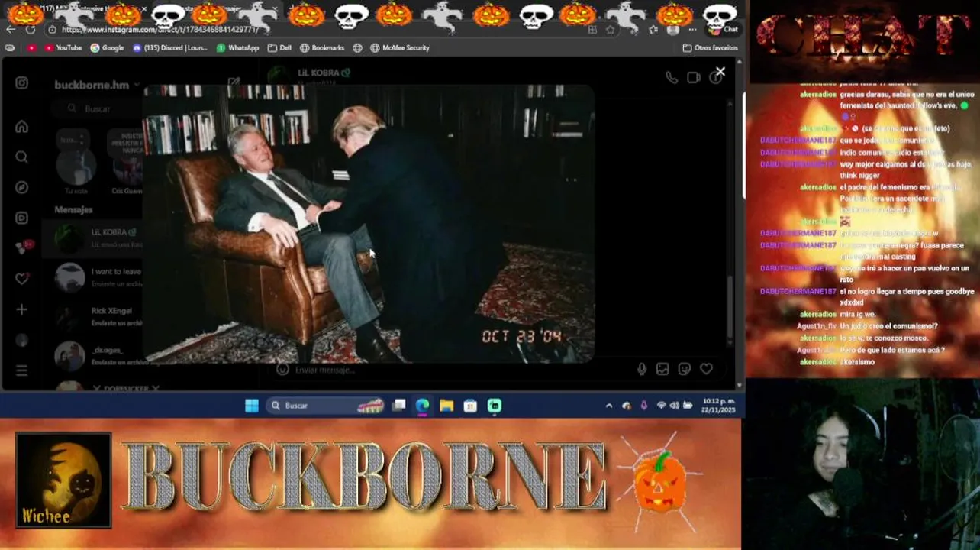Open File Explorer on the taskbar
The height and width of the screenshot is (550, 980).
click(x=446, y=406)
